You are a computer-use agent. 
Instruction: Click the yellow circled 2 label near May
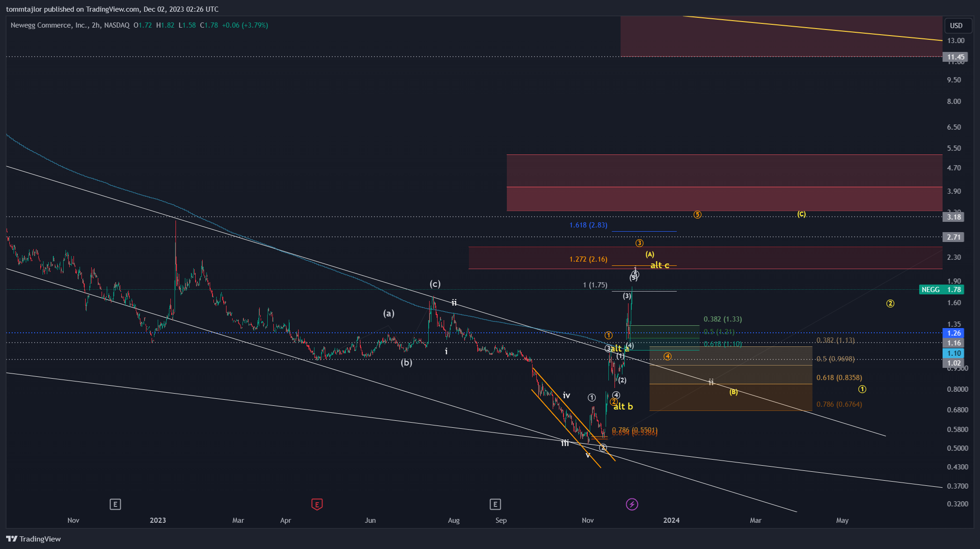(x=890, y=304)
